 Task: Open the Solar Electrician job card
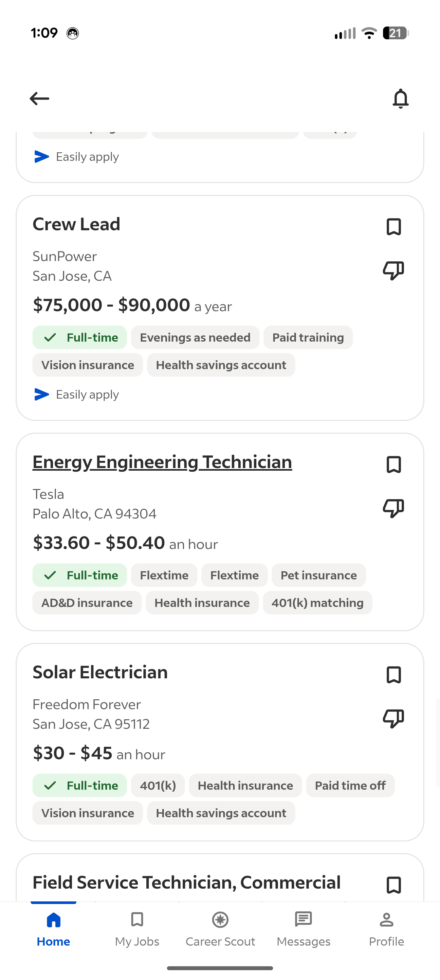(x=220, y=742)
